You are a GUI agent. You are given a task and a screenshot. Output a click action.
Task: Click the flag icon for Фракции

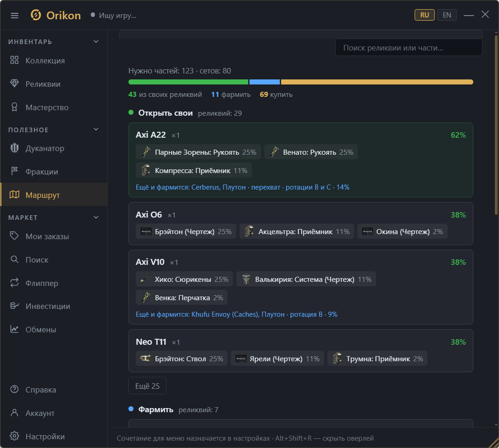[14, 171]
